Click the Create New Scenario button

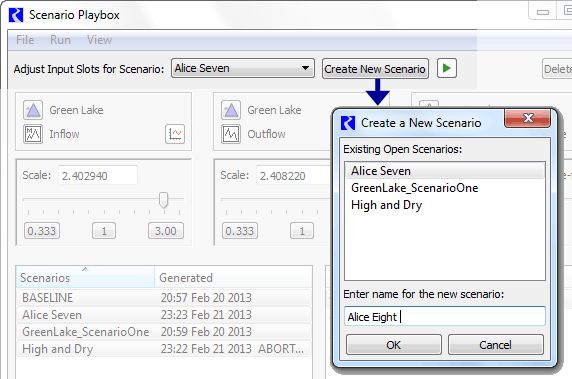pyautogui.click(x=375, y=69)
